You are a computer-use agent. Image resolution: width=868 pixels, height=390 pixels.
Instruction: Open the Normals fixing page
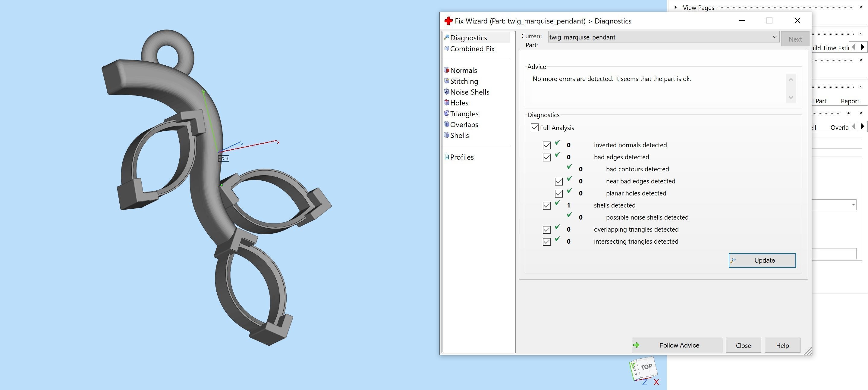[464, 70]
